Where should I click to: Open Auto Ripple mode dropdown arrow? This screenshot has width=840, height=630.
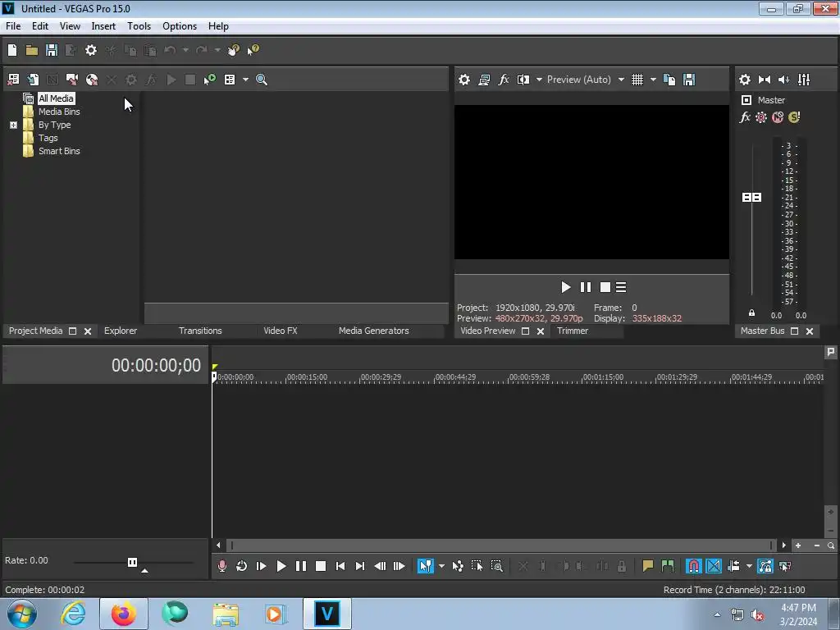(749, 566)
